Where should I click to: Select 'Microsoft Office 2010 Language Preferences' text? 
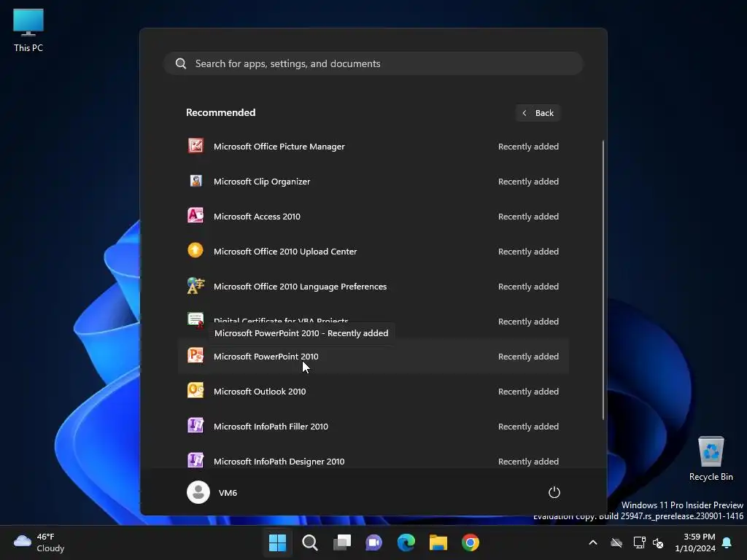point(300,286)
